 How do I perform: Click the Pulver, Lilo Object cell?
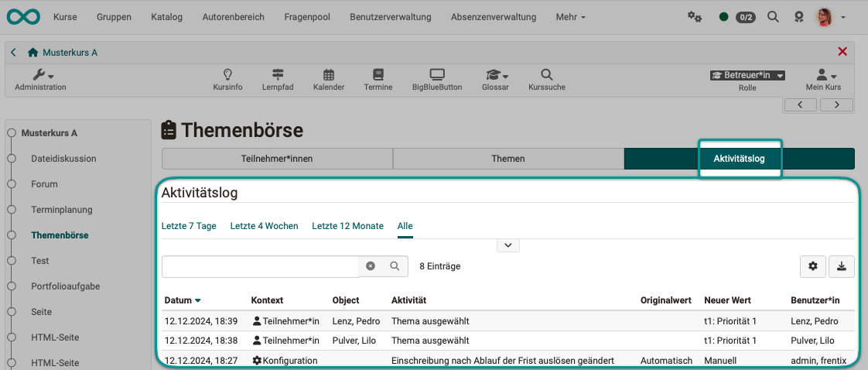[356, 340]
